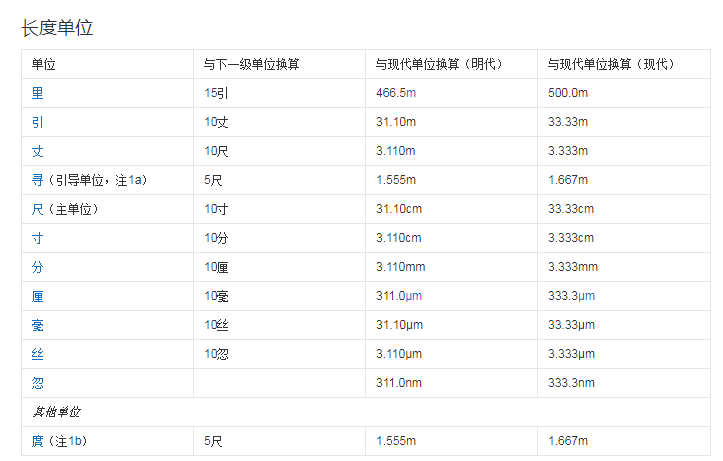Click the 与现代单位换算（现代） column header
This screenshot has height=461, width=723.
pyautogui.click(x=611, y=64)
